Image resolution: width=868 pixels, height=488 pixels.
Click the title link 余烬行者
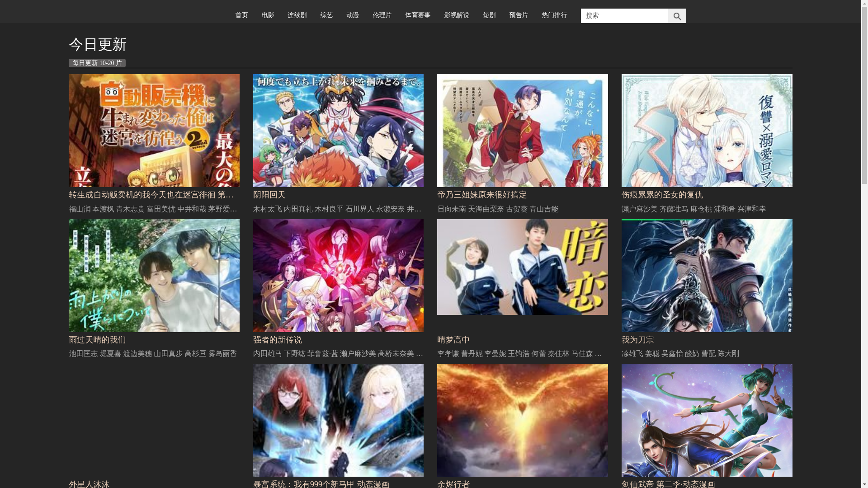(x=453, y=484)
